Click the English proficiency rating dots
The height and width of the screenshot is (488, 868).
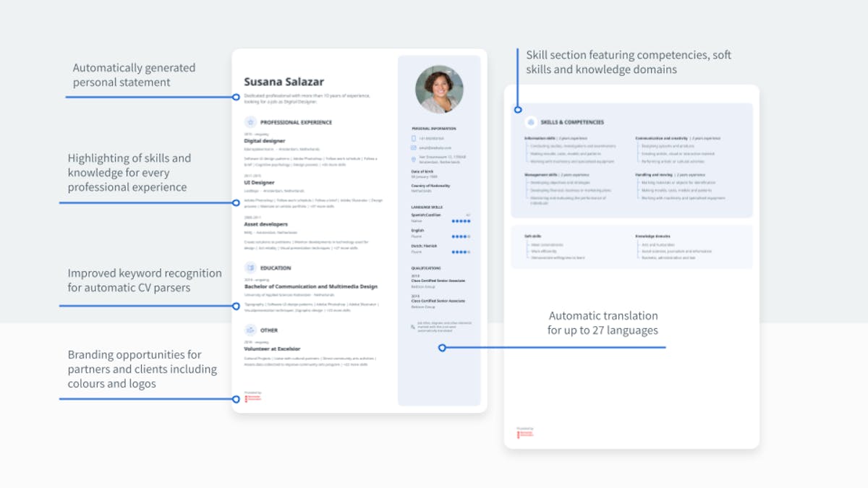click(461, 236)
